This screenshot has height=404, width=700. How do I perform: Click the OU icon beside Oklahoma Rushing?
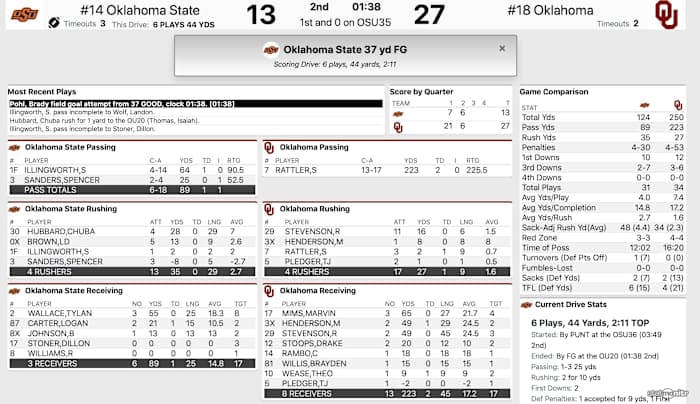point(268,209)
